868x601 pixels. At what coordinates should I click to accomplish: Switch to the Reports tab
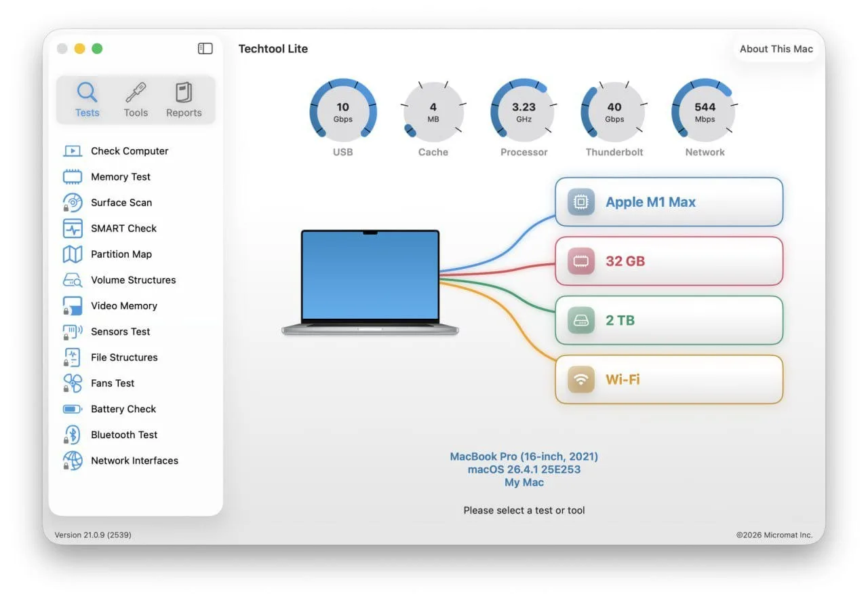[x=184, y=100]
